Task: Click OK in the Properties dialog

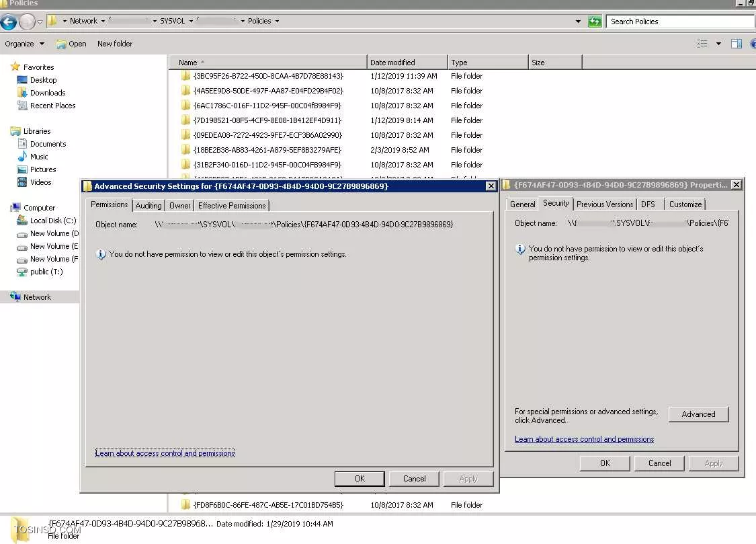Action: point(605,463)
